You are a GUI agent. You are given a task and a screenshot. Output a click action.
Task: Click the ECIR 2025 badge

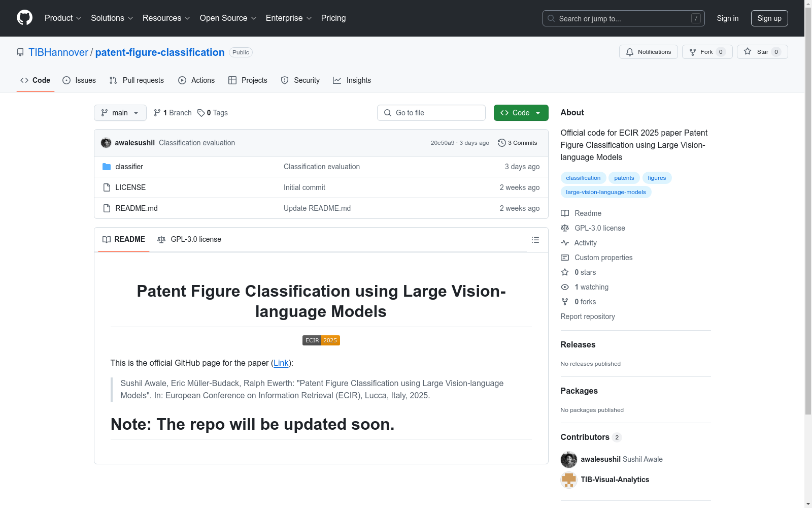pyautogui.click(x=321, y=340)
